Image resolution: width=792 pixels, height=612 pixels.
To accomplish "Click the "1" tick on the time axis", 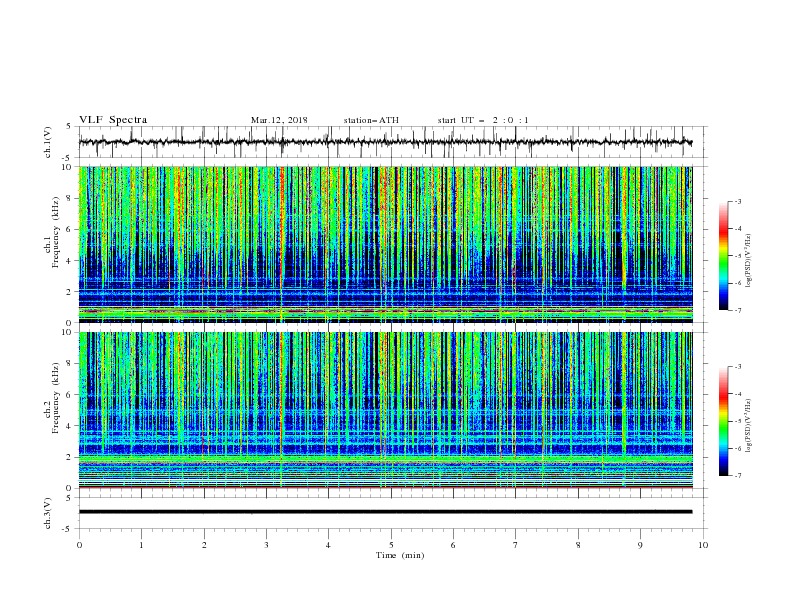I will (x=141, y=545).
